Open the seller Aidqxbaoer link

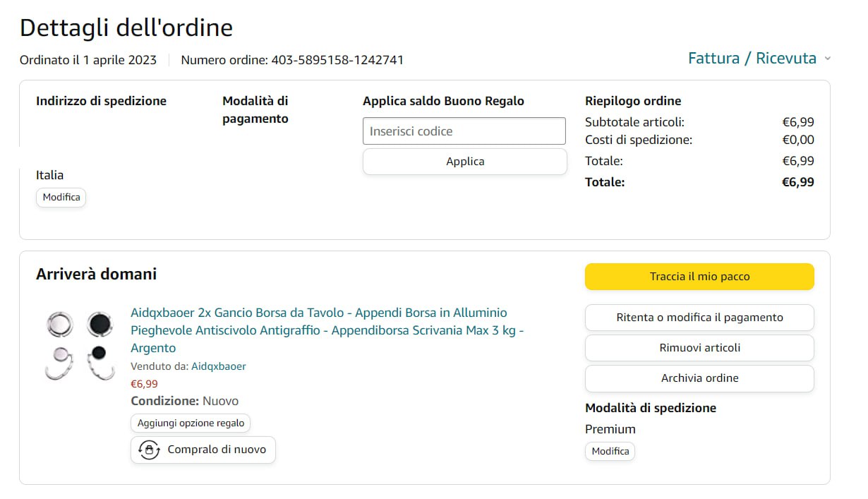point(219,366)
